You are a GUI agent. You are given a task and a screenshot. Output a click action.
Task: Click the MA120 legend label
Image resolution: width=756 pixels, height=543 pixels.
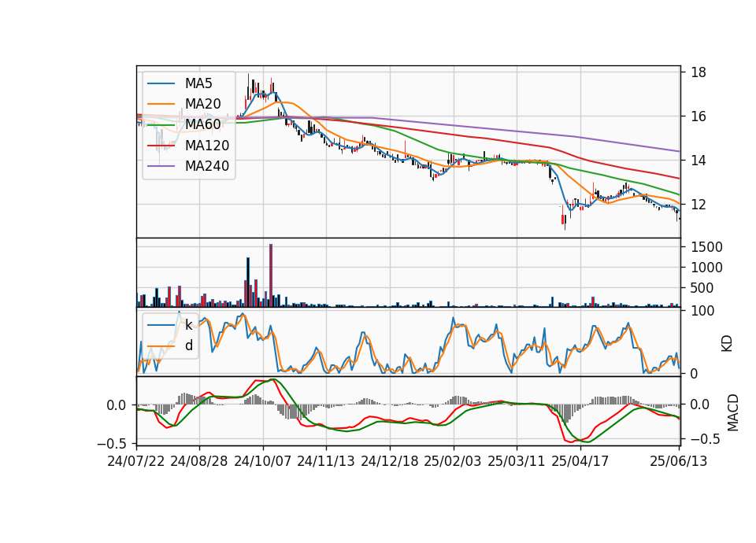[207, 145]
